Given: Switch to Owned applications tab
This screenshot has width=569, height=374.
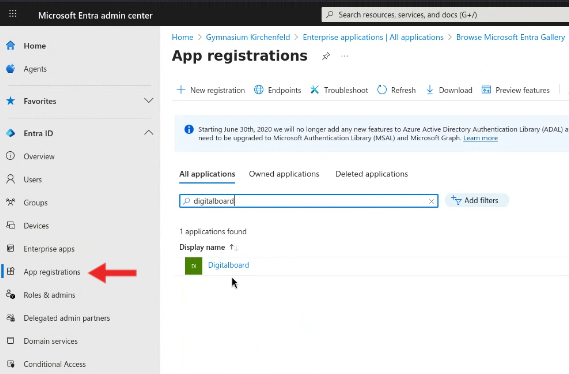Looking at the screenshot, I should pos(284,174).
